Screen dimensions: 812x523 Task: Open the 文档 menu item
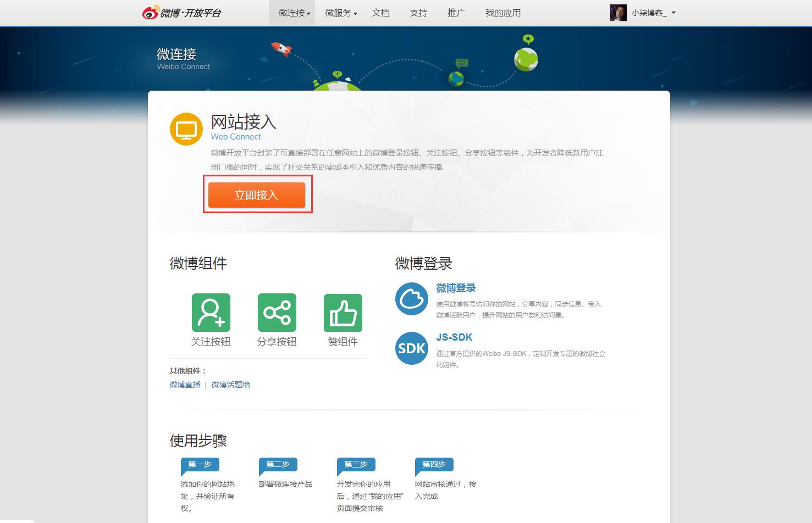coord(380,13)
